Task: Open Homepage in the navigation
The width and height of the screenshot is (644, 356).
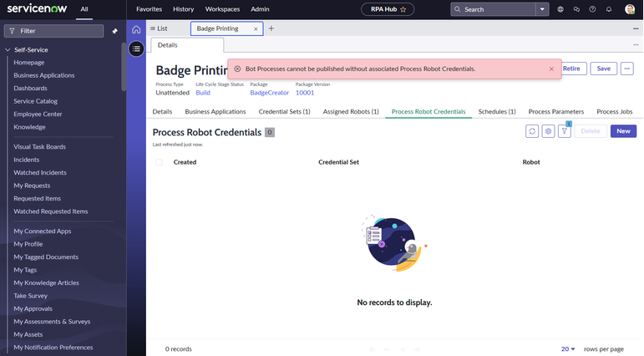Action: coord(28,63)
